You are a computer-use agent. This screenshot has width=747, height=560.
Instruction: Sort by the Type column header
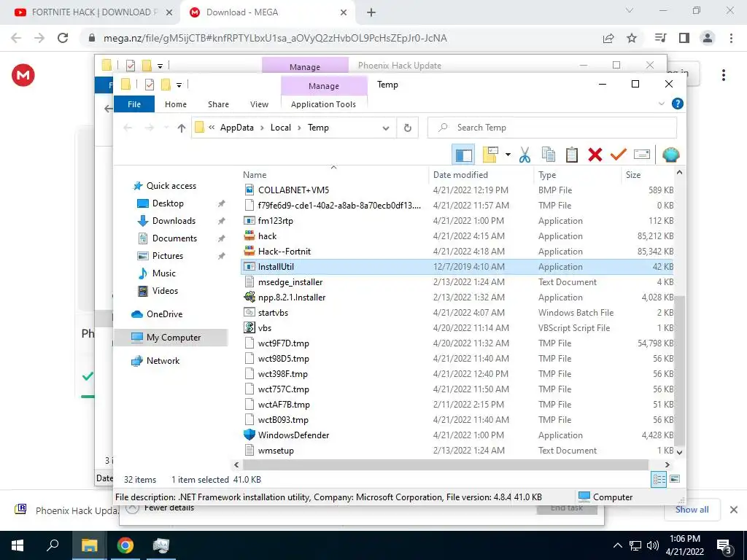tap(547, 175)
